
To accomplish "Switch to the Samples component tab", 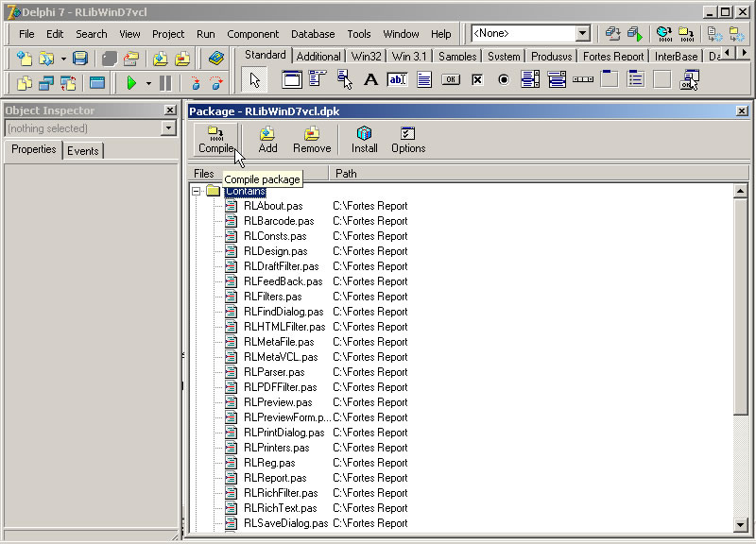I will pyautogui.click(x=456, y=56).
